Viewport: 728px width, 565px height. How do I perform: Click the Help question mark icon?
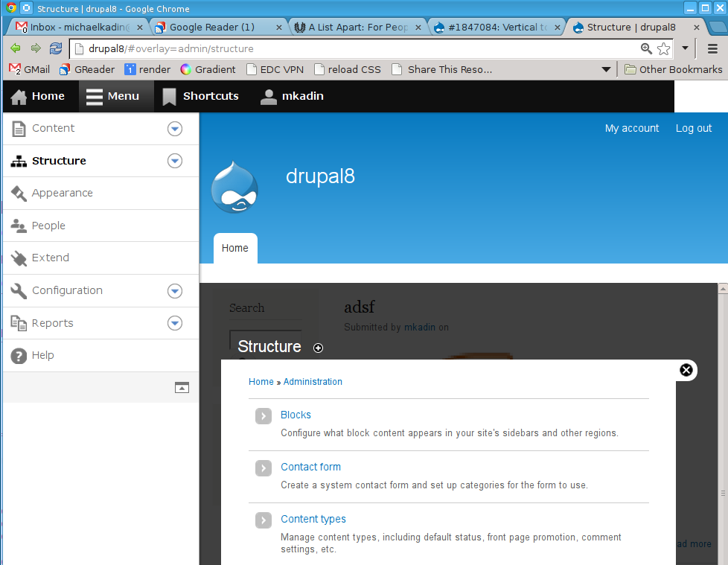19,356
